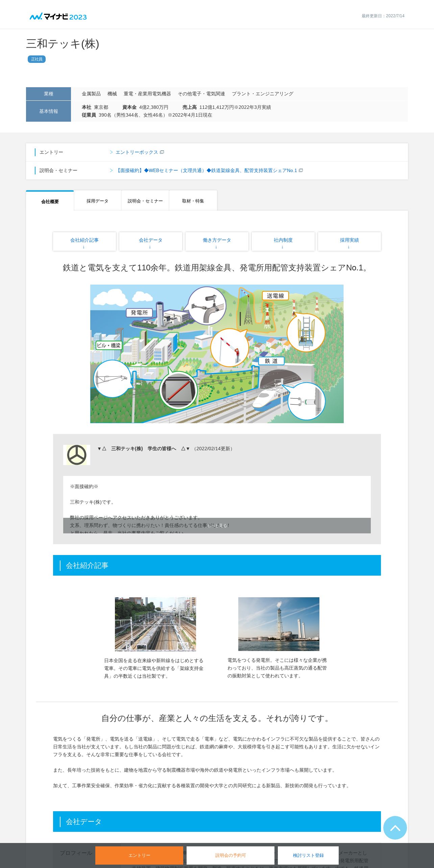Expand message with もっと見る bar
Image resolution: width=434 pixels, height=868 pixels.
pyautogui.click(x=217, y=526)
